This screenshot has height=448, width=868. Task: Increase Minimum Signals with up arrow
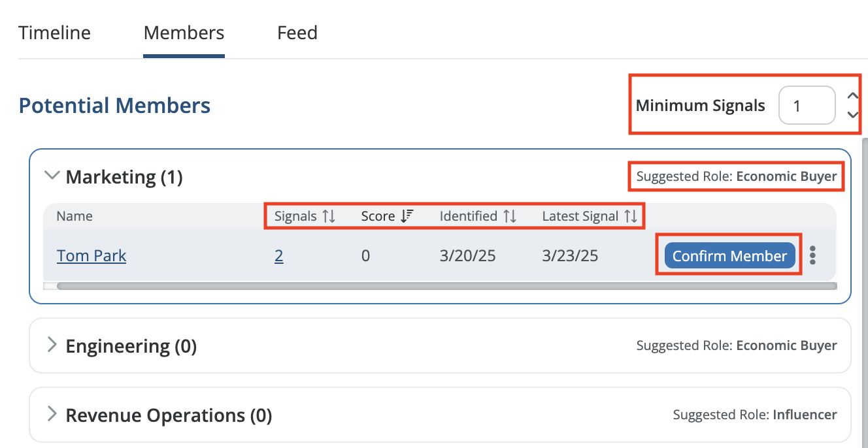[x=852, y=96]
